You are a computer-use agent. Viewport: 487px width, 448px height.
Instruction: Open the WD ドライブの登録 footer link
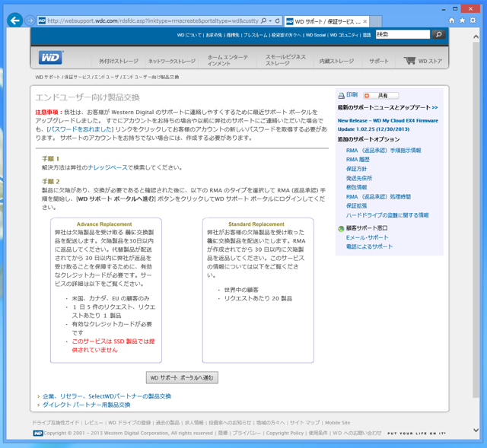(129, 423)
